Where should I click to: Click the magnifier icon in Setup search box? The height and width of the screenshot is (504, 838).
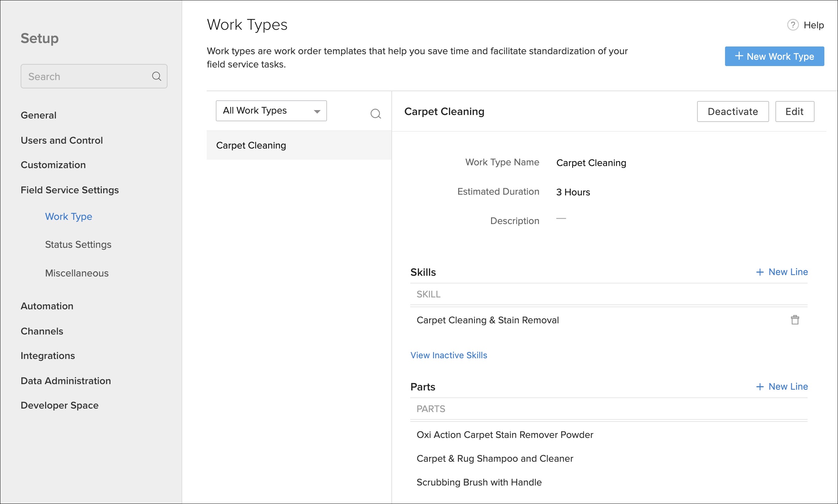pyautogui.click(x=156, y=76)
